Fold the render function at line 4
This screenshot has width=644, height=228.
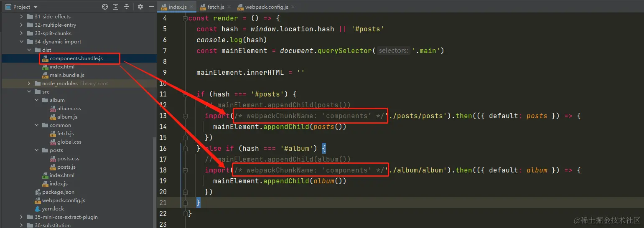[x=185, y=18]
